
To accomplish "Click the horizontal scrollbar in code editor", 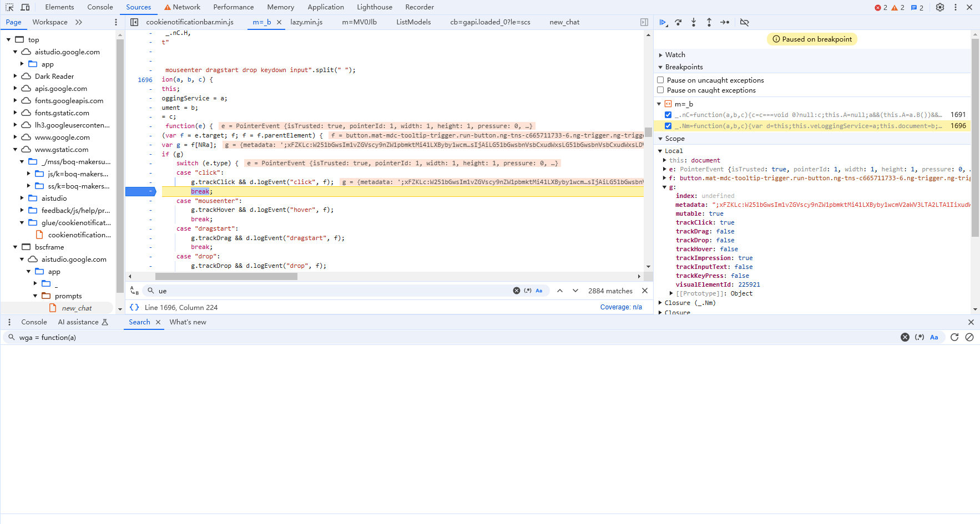I will [x=225, y=276].
